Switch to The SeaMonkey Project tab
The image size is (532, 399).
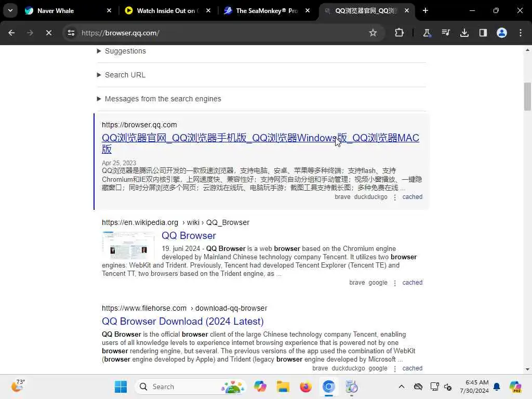[267, 10]
